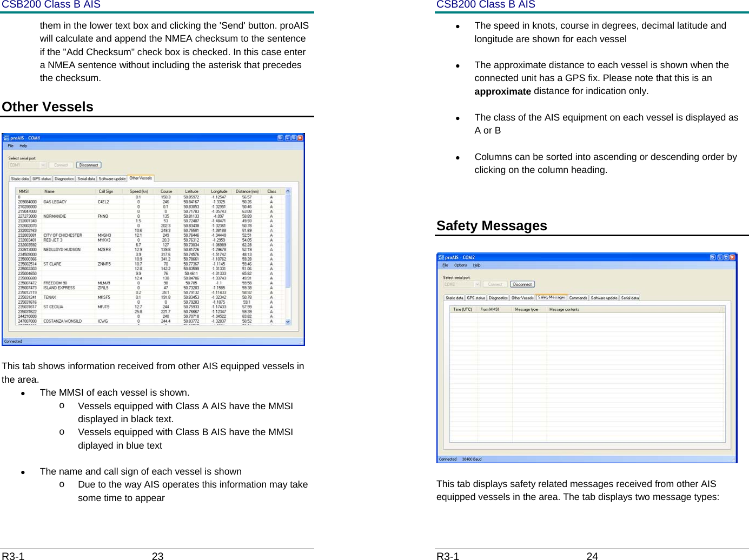Switch to the Static data tab
Screen dimensions: 749x560
point(21,178)
